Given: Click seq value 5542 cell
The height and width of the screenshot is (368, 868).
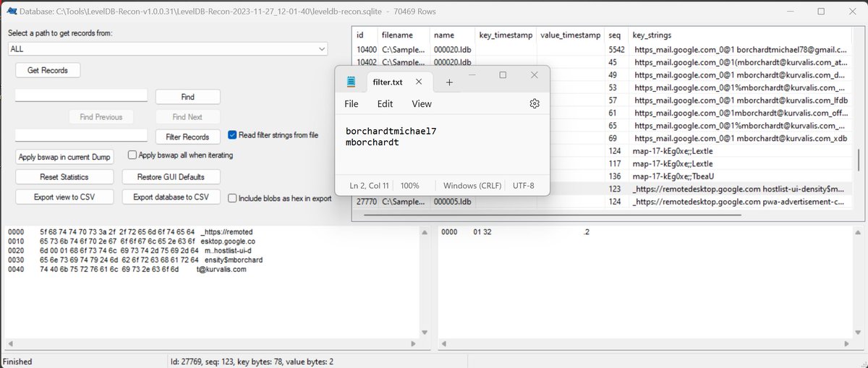Looking at the screenshot, I should [x=616, y=49].
